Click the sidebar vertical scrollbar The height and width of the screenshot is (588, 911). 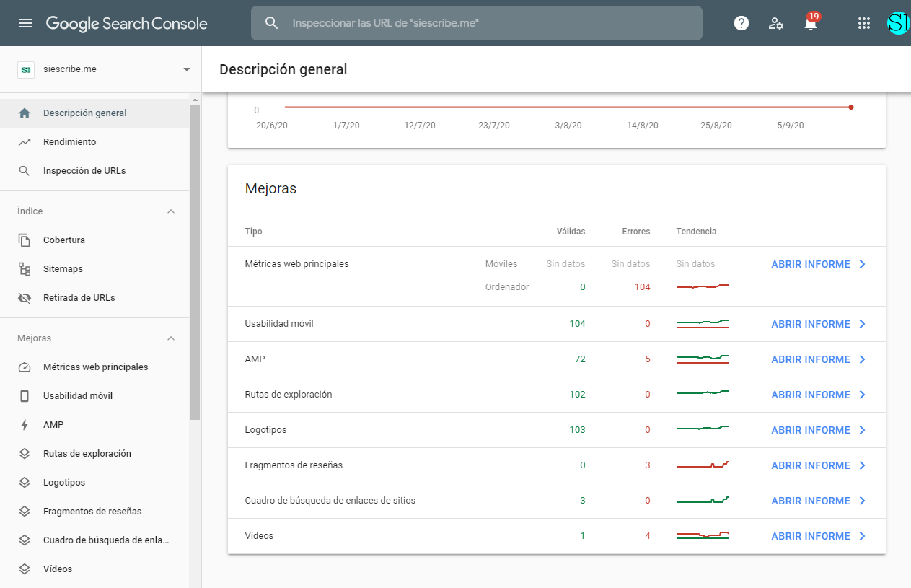[x=195, y=262]
